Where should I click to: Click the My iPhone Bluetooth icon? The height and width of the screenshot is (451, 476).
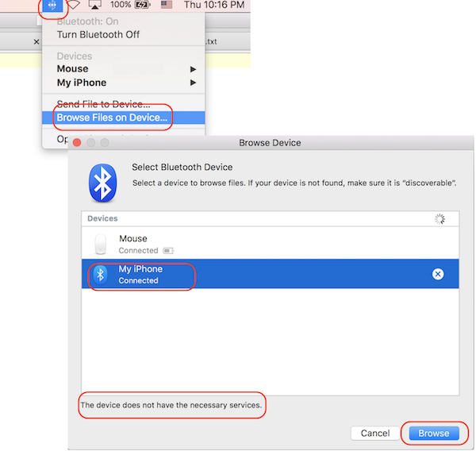point(101,275)
